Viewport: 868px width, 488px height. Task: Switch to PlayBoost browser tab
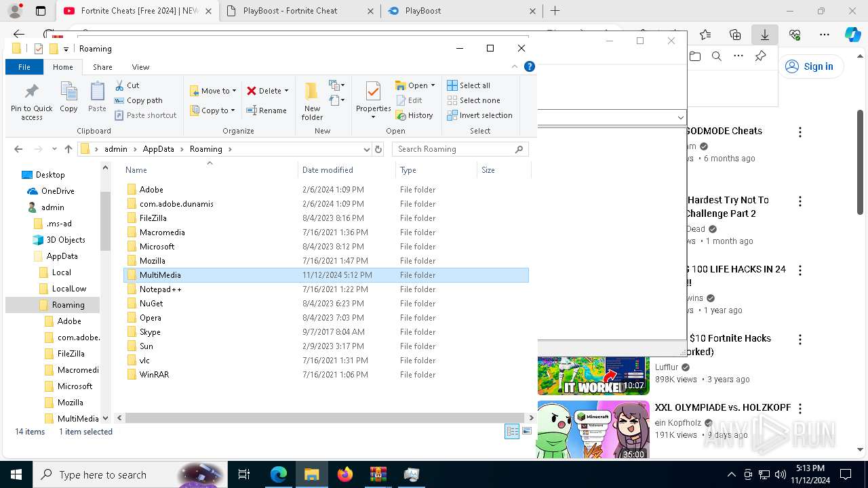pyautogui.click(x=461, y=11)
